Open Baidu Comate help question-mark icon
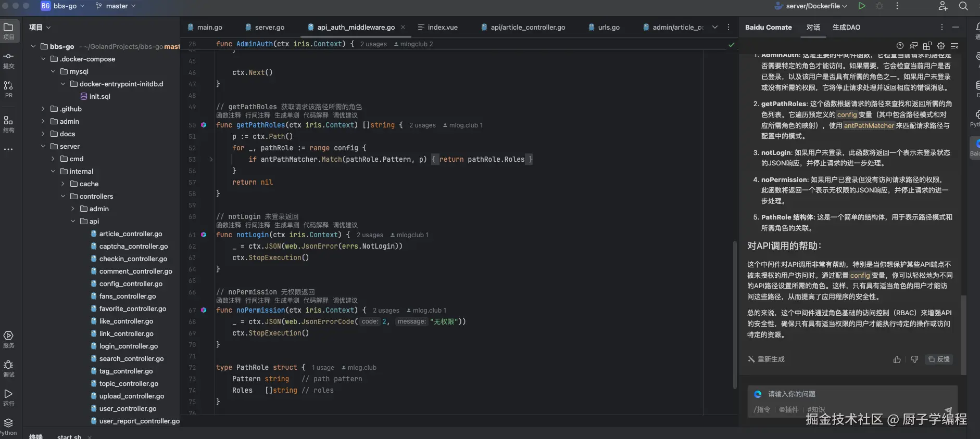The image size is (980, 439). pos(900,46)
